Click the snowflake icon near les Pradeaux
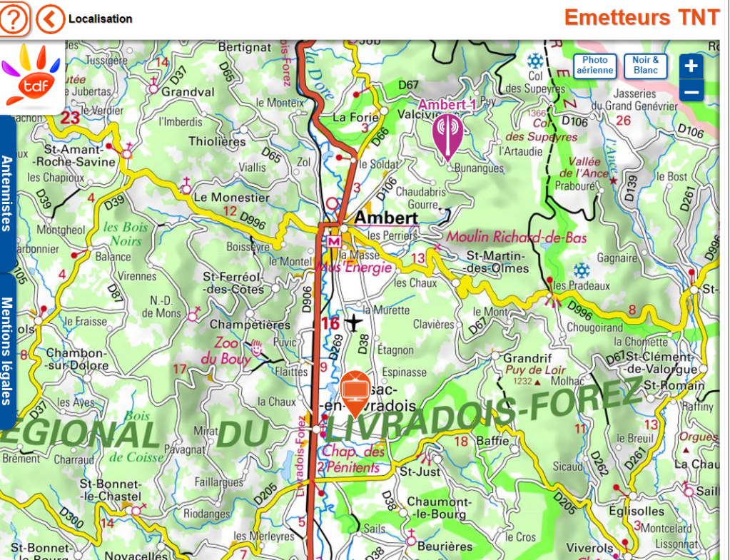Image resolution: width=730 pixels, height=560 pixels. (582, 270)
